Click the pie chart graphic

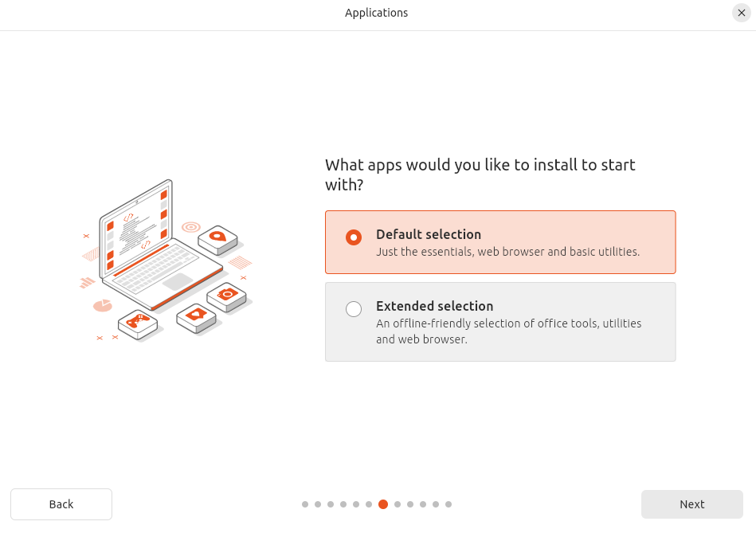coord(103,305)
